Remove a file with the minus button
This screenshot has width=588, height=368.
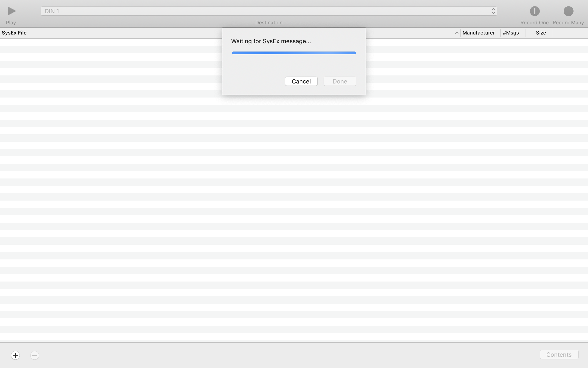point(35,355)
